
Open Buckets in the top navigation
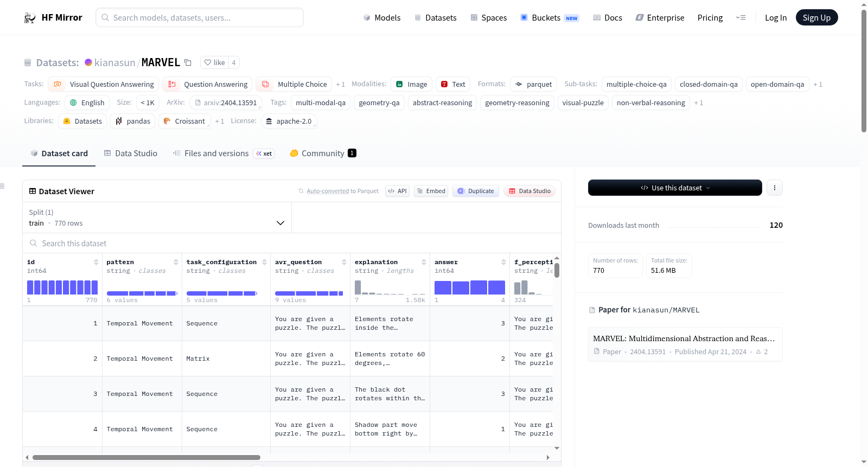(550, 18)
